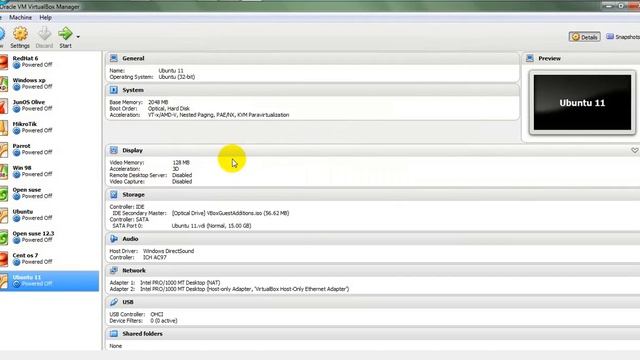Viewport: 640px width, 360px height.
Task: Select the Open suse virtual machine
Action: coord(49,193)
